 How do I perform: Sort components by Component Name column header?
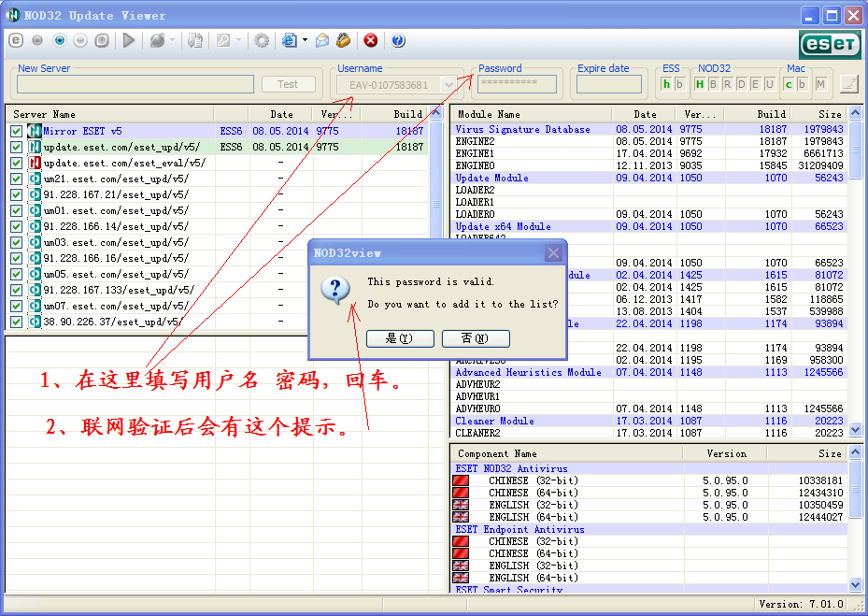click(x=567, y=453)
